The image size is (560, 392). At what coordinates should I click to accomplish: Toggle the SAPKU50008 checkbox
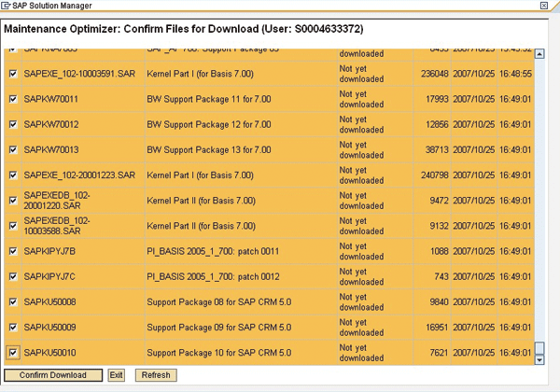tap(13, 301)
